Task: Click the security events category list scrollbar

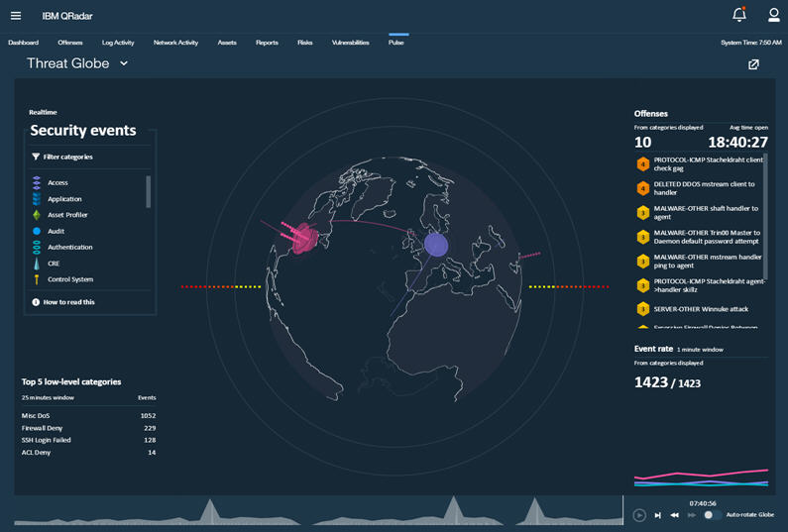Action: [x=149, y=191]
